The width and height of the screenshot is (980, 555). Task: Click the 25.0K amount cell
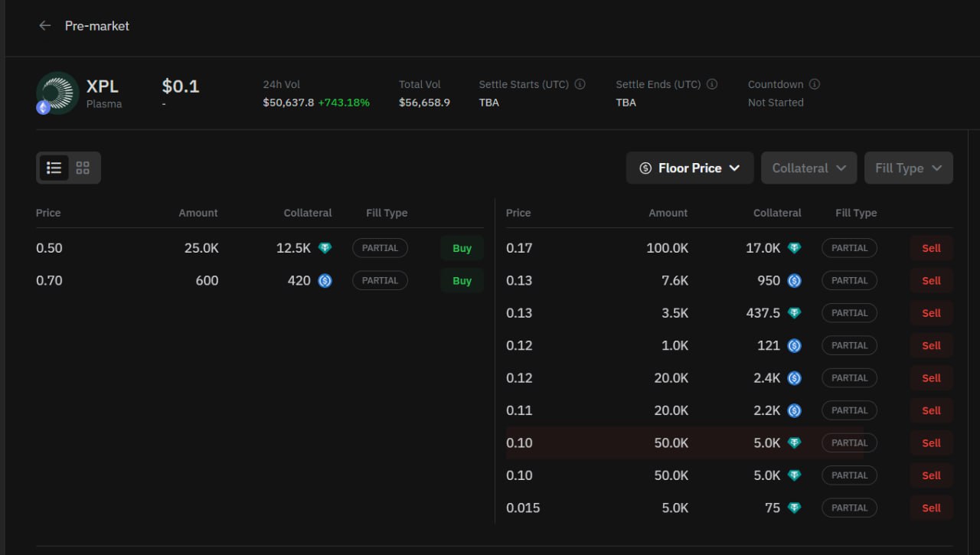click(201, 248)
